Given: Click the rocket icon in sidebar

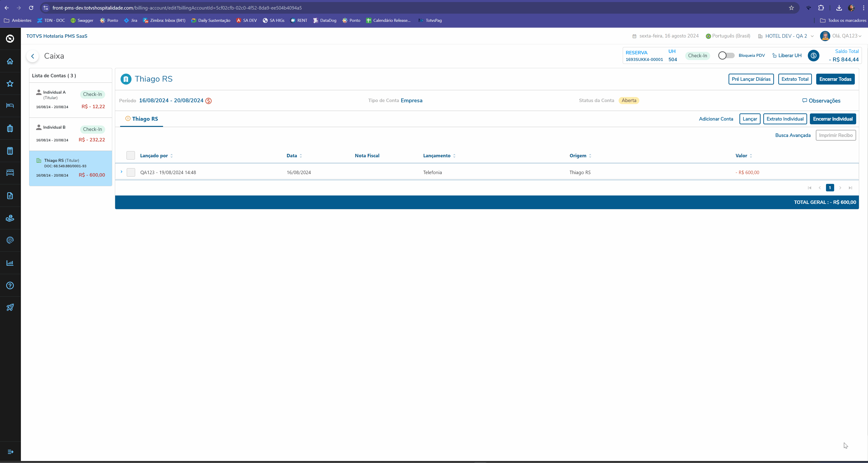Looking at the screenshot, I should click(x=10, y=307).
